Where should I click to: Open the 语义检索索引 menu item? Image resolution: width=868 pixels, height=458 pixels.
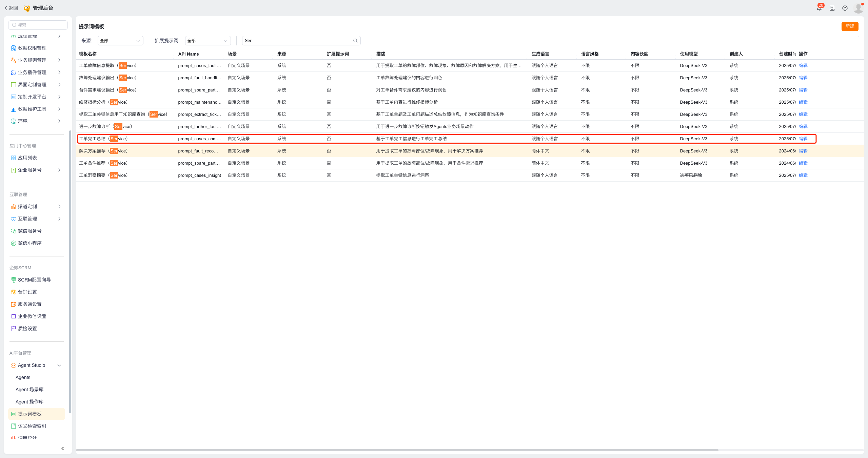pos(32,426)
